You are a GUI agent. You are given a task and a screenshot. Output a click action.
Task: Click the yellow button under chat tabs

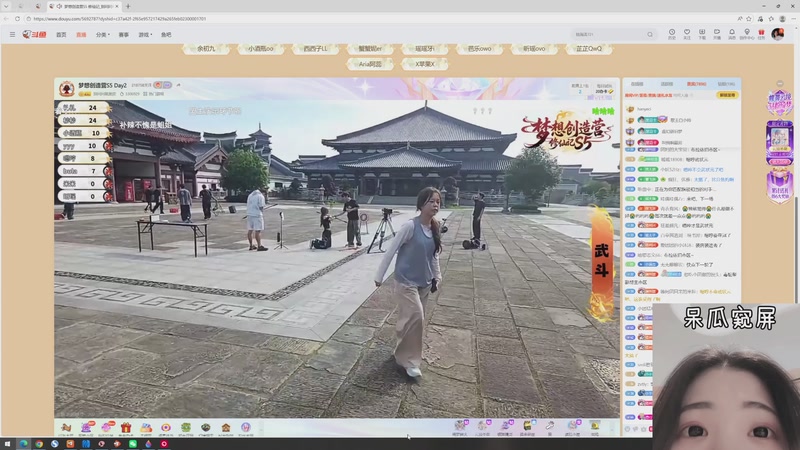(727, 95)
